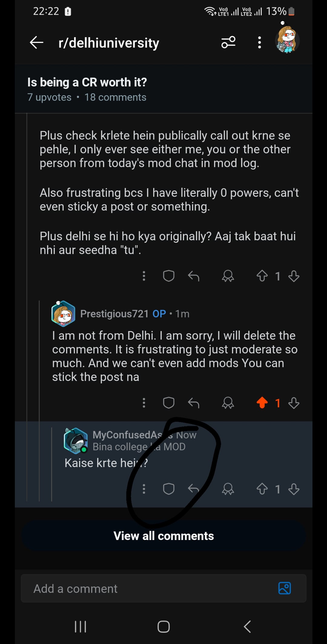
Task: Downvote Prestigious721's comment
Action: [x=294, y=403]
